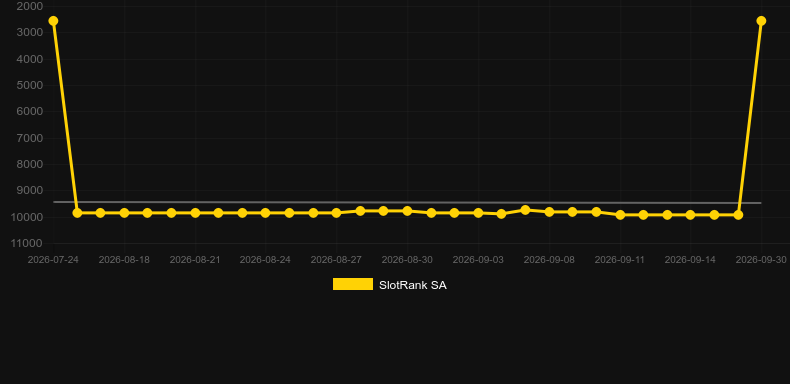The height and width of the screenshot is (384, 790).
Task: Select the data point at 2026-07-24
Action: 53,21
